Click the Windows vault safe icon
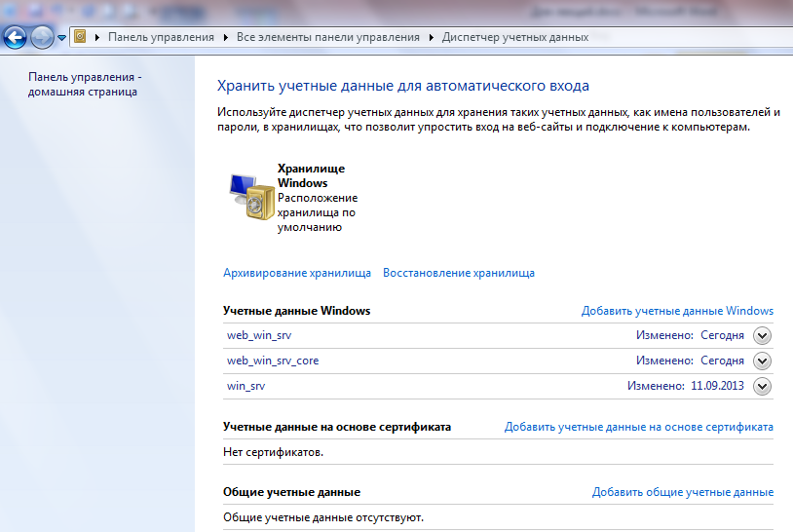 click(252, 197)
